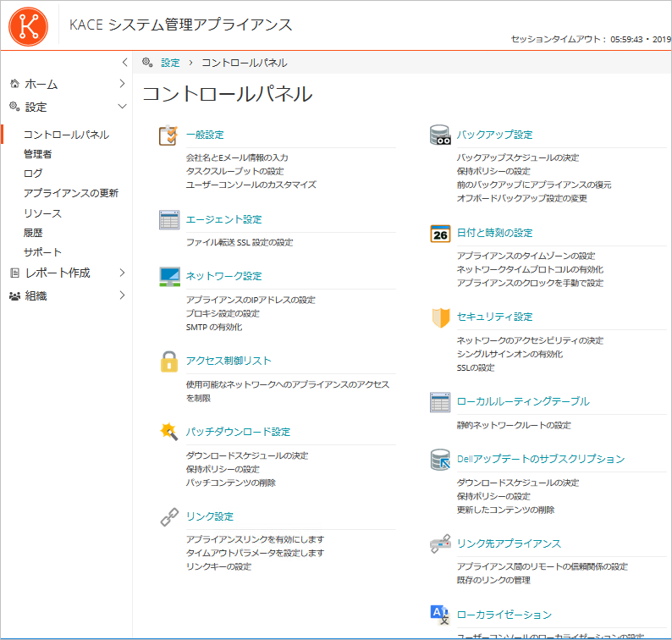Open the バックアップ設定 link
Image resolution: width=672 pixels, height=640 pixels.
tap(494, 135)
